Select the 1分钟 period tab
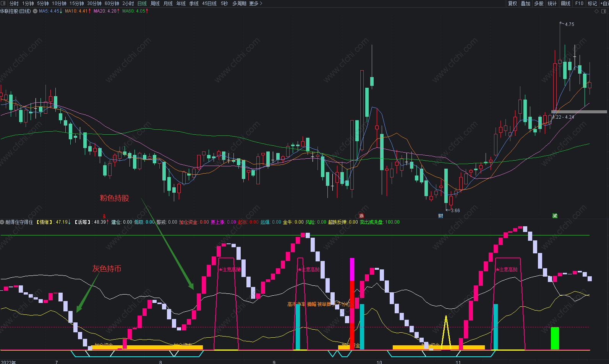The width and height of the screenshot is (609, 364). tap(28, 3)
